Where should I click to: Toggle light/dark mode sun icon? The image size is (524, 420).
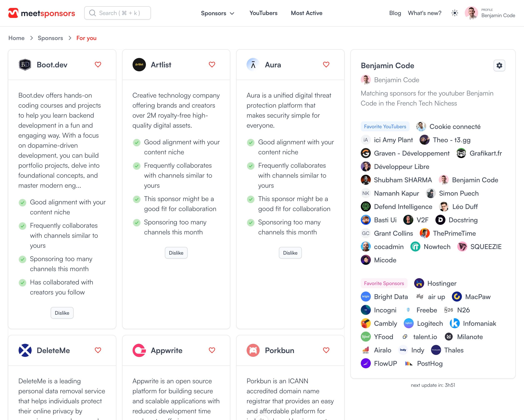click(454, 13)
